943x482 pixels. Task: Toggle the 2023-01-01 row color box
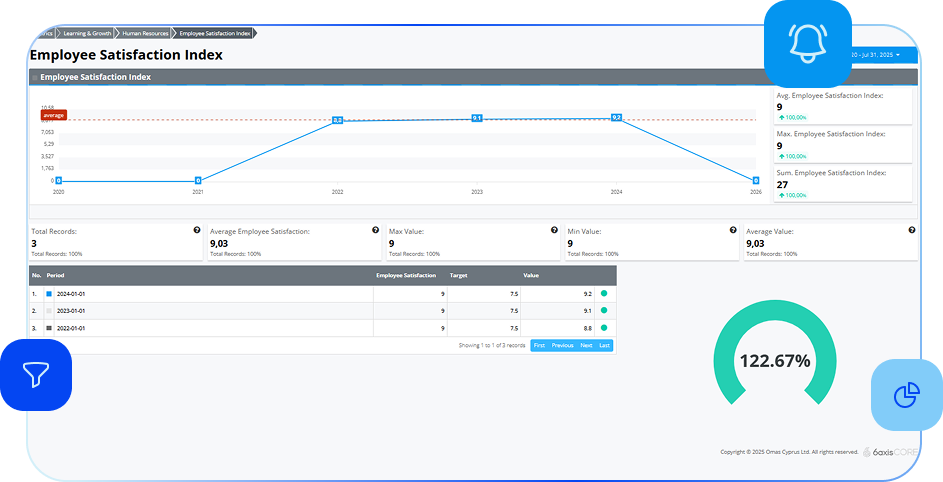[x=49, y=311]
